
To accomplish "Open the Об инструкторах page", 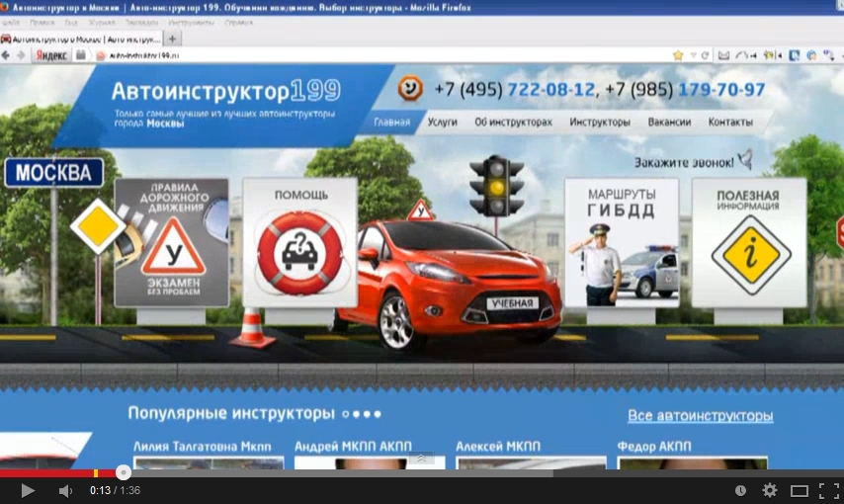I will pos(513,123).
